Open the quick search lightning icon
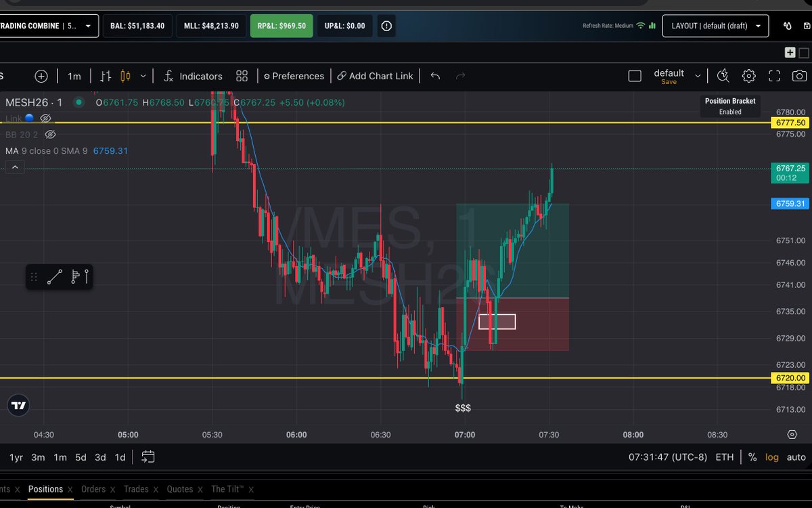Image resolution: width=812 pixels, height=508 pixels. (723, 76)
